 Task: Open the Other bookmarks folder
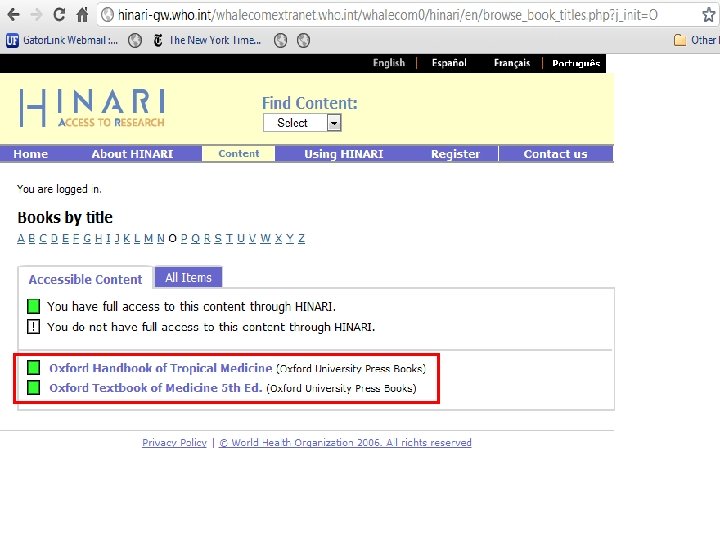click(x=696, y=40)
